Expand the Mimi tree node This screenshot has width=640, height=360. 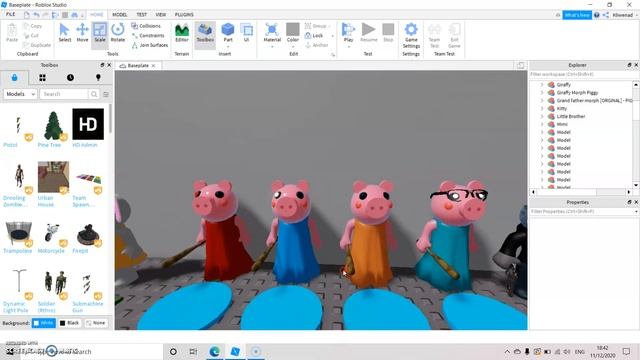(542, 124)
